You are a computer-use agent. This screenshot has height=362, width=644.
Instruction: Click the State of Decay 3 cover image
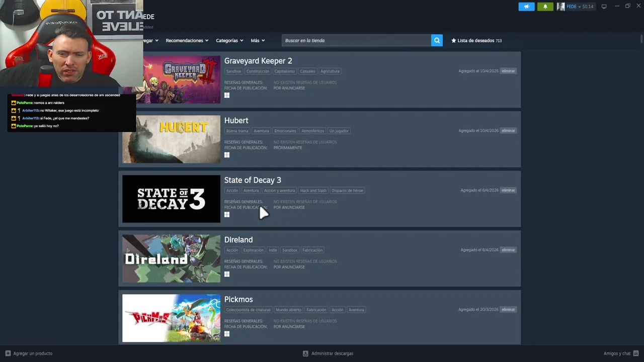pyautogui.click(x=171, y=199)
